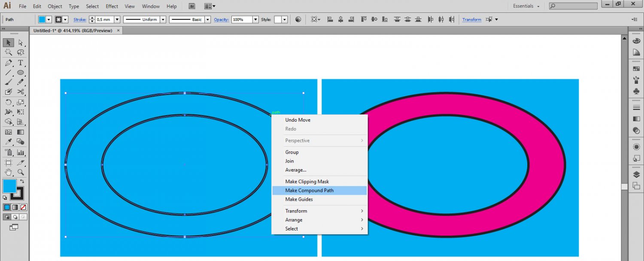This screenshot has height=261, width=644.
Task: Open Uniform variable width profile dropdown
Action: point(163,19)
